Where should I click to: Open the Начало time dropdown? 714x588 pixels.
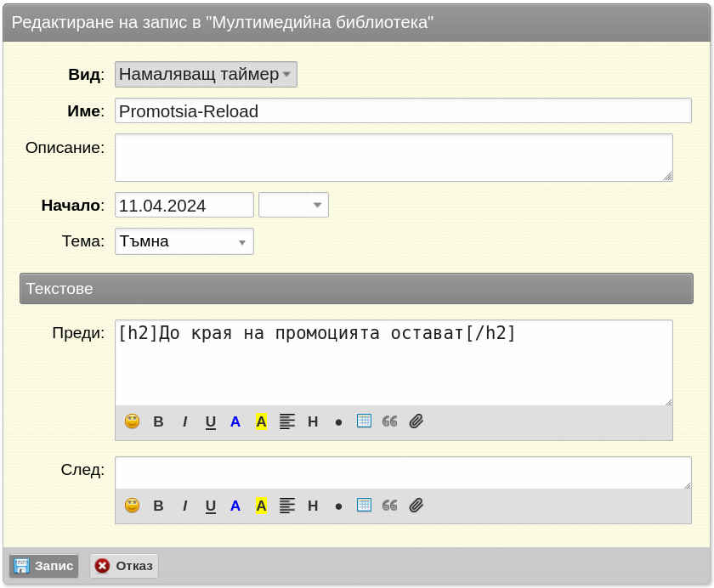coord(293,205)
